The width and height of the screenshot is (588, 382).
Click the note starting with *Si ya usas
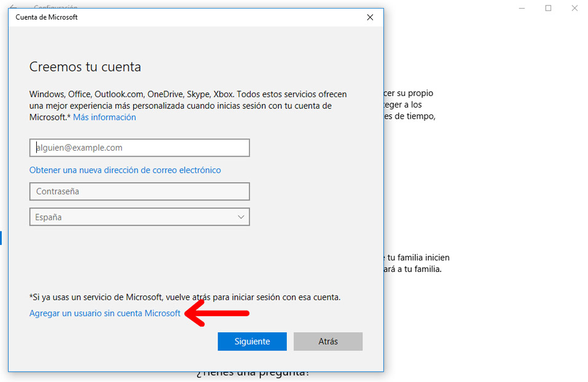185,297
